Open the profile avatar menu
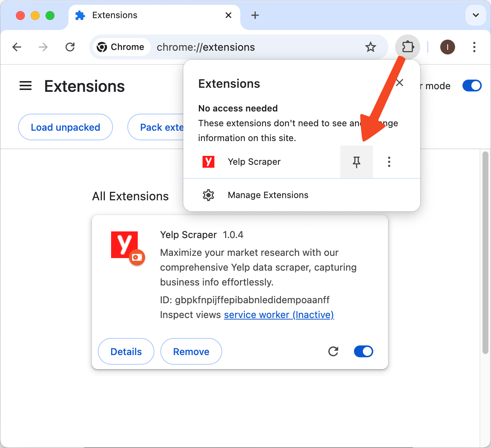 point(447,47)
